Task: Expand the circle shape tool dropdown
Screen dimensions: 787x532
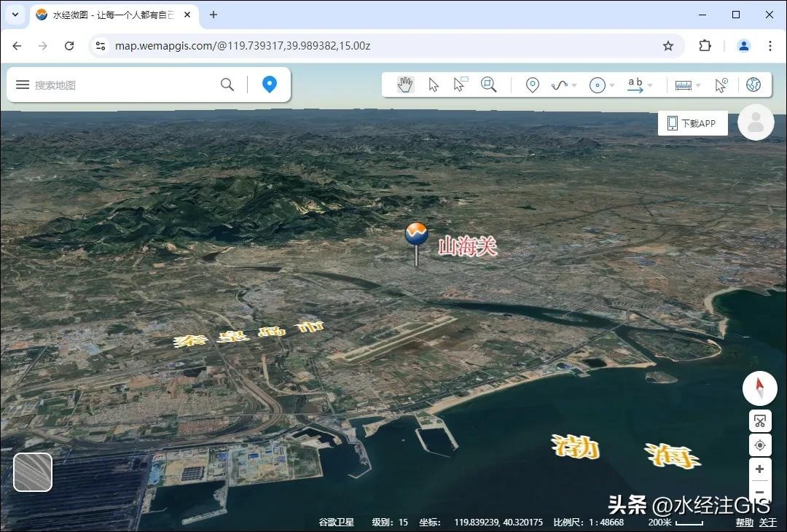Action: pyautogui.click(x=612, y=86)
